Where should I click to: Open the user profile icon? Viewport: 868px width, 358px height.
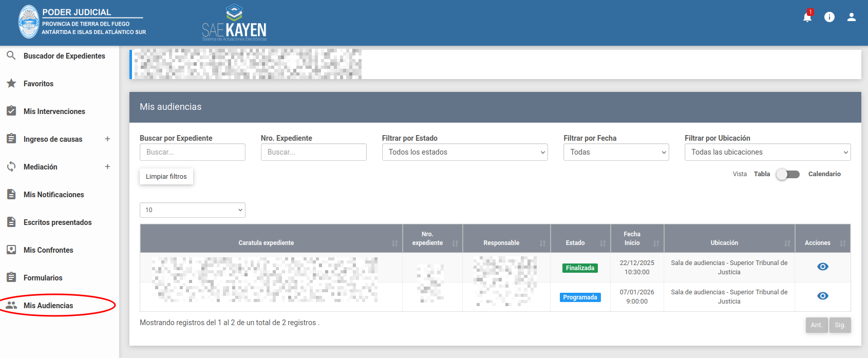tap(851, 17)
